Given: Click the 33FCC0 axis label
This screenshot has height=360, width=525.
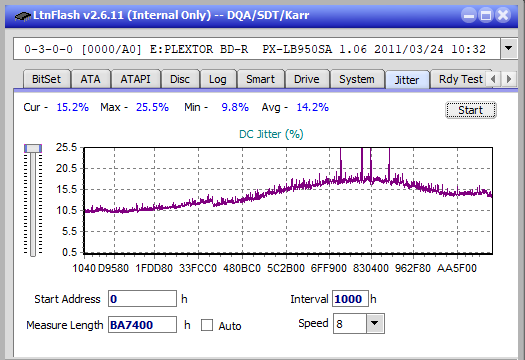Looking at the screenshot, I should (198, 268).
